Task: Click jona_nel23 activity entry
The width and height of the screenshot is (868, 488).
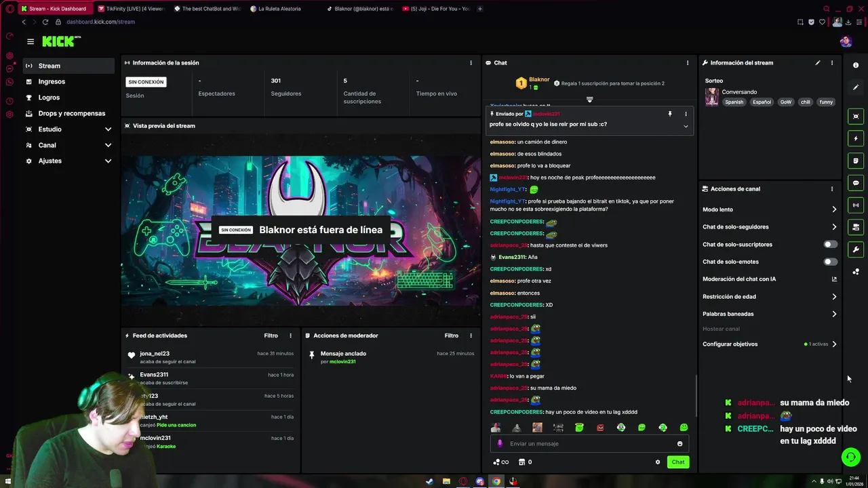Action: coord(211,357)
